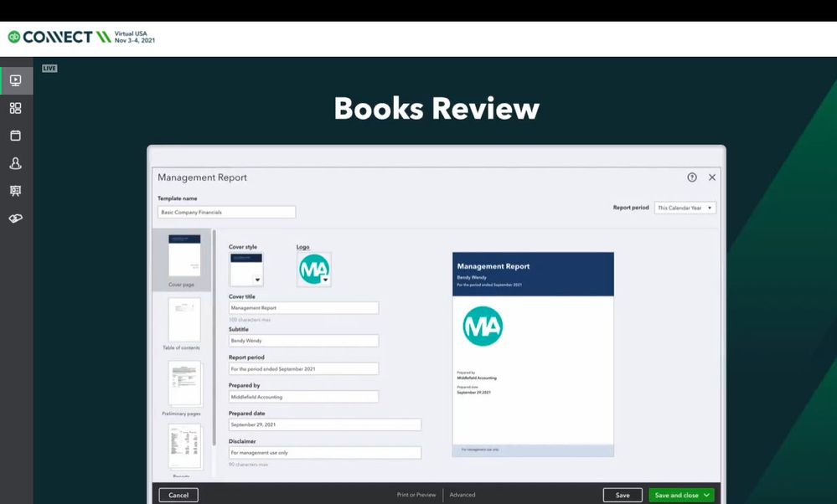
Task: Select the Table of contents thumbnail
Action: click(184, 320)
